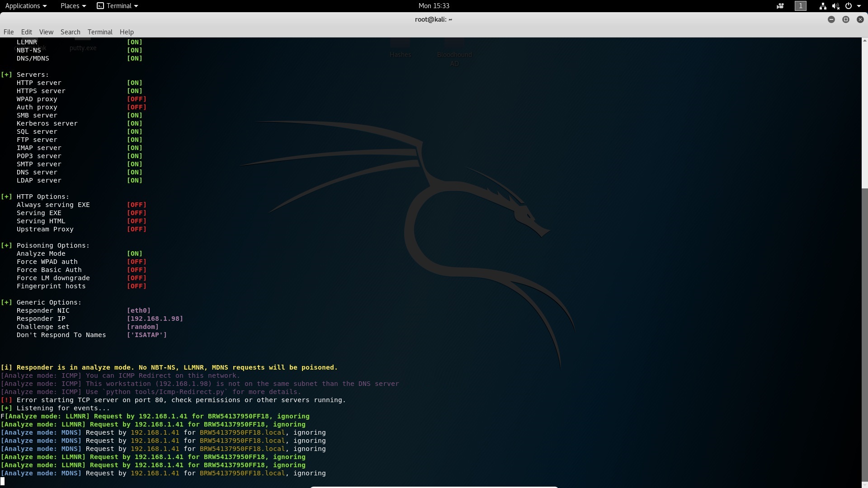
Task: Open the View menu
Action: pos(46,32)
